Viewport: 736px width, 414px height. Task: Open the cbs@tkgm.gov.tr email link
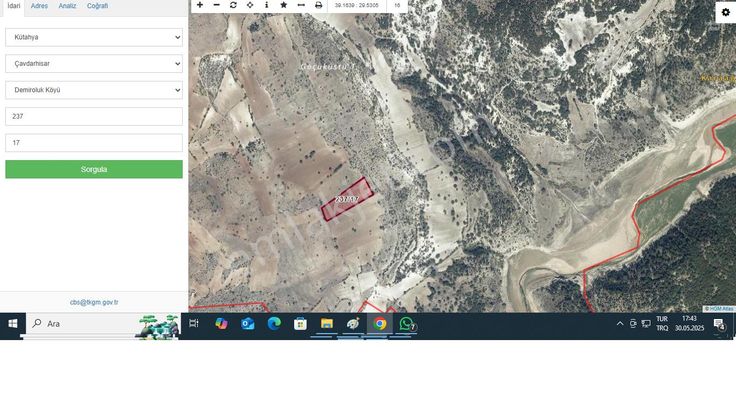pyautogui.click(x=94, y=302)
